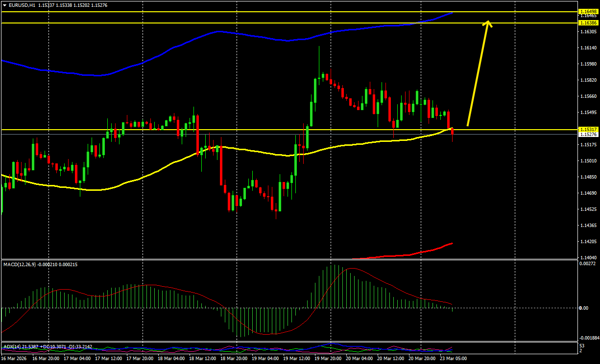Click the 1.16140 price axis label
Viewport: 600px width, 364px height.
(588, 48)
